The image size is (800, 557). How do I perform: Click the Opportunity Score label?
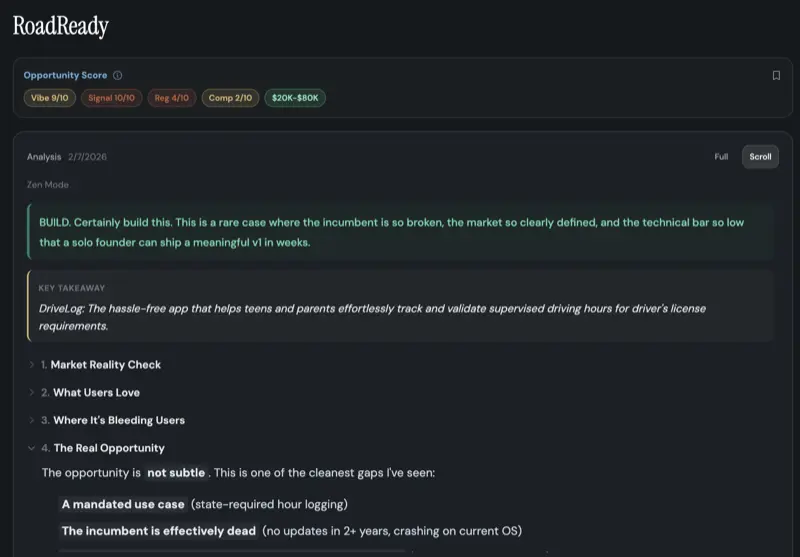click(65, 75)
